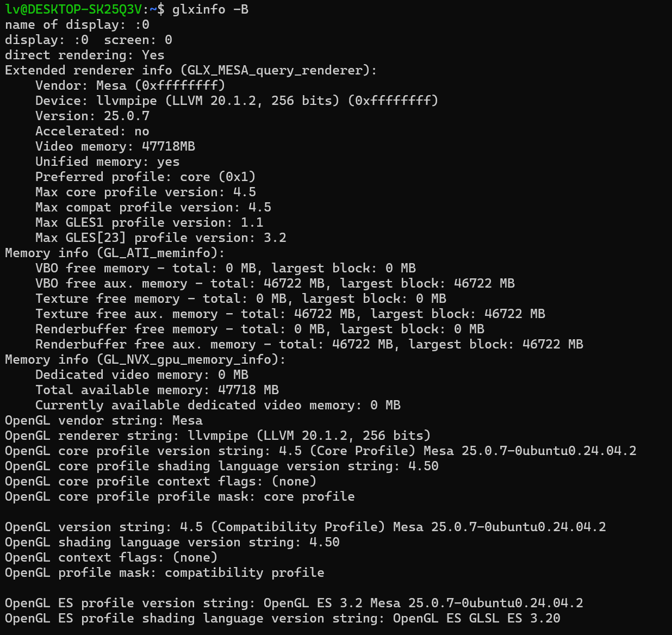Click the 'Unified memory: yes' line
This screenshot has width=672, height=635.
[107, 161]
